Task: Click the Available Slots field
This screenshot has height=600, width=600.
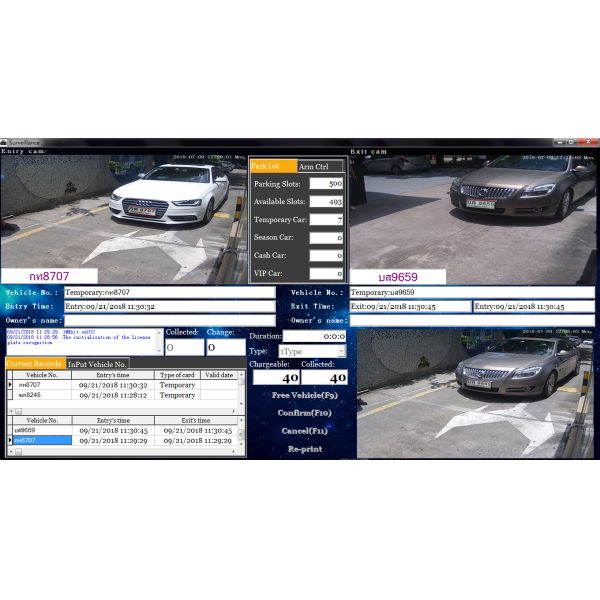Action: click(326, 202)
